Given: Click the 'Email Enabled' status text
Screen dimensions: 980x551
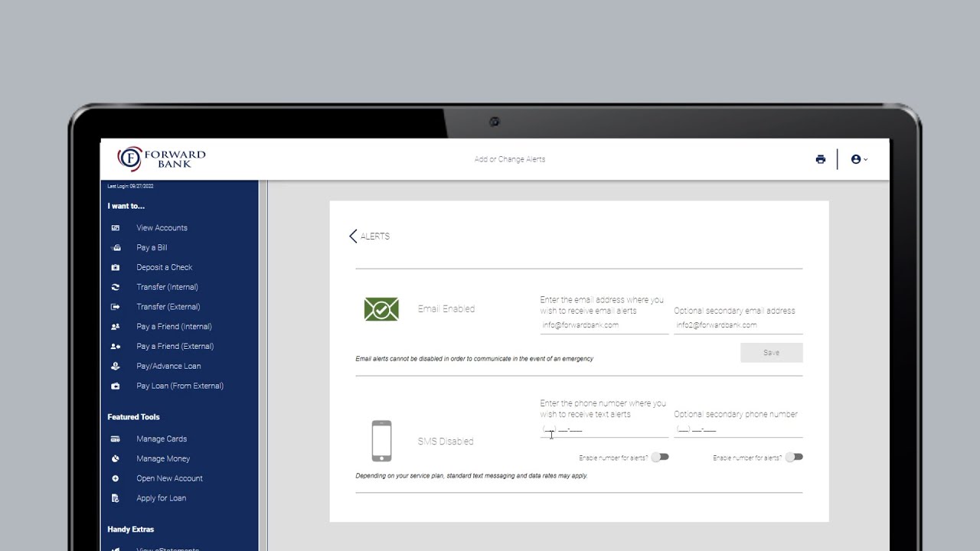Looking at the screenshot, I should [446, 309].
